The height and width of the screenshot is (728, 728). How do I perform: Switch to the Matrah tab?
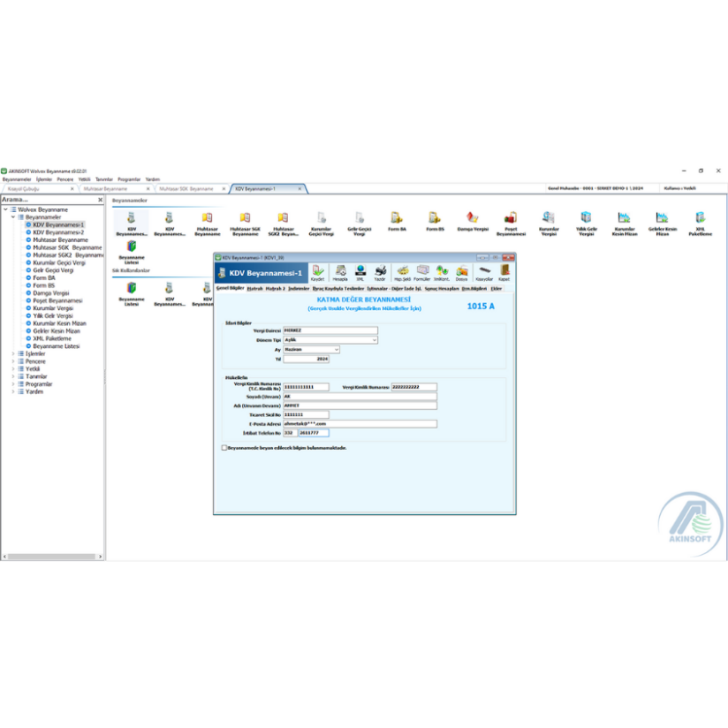click(254, 288)
